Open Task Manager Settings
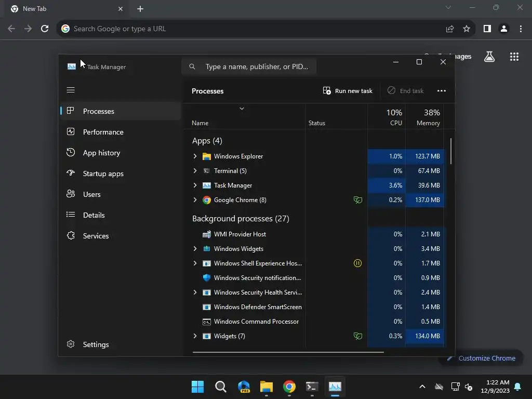This screenshot has height=399, width=532. (121, 344)
